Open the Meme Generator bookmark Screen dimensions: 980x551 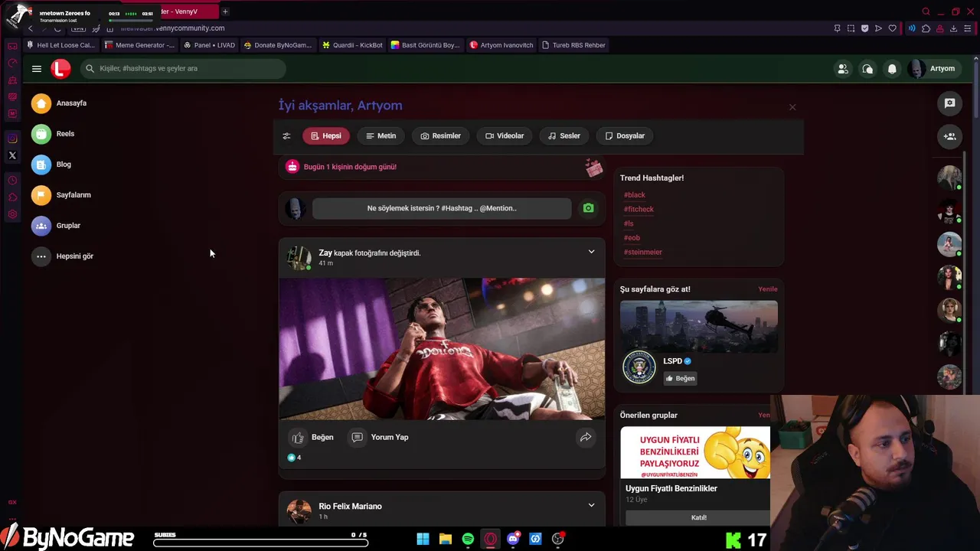point(139,45)
